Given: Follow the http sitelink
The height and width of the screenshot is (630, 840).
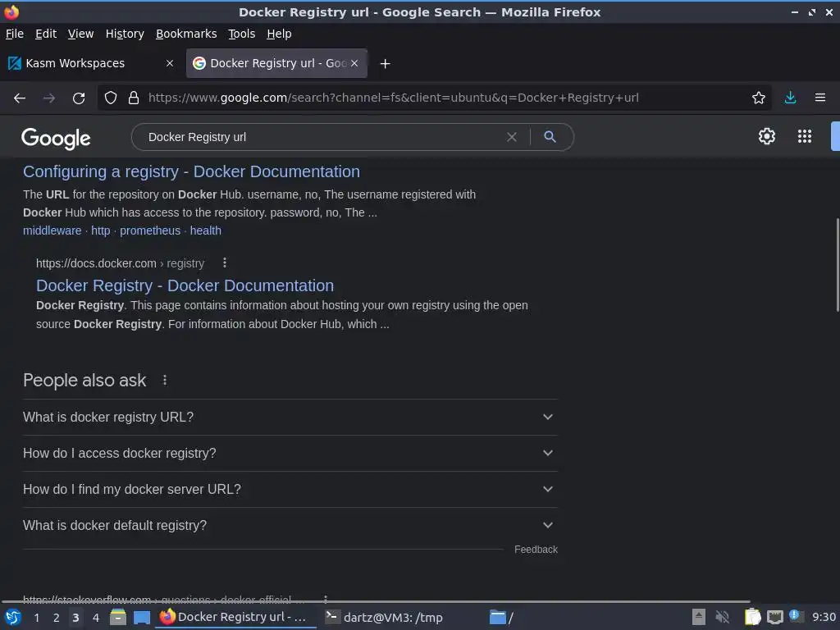Looking at the screenshot, I should 101,231.
